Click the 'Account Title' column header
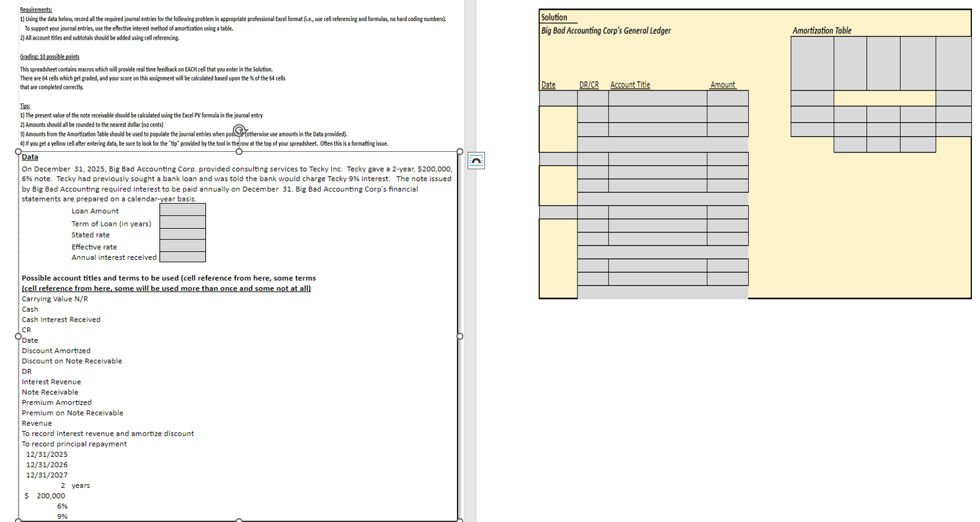The width and height of the screenshot is (980, 522). click(630, 85)
